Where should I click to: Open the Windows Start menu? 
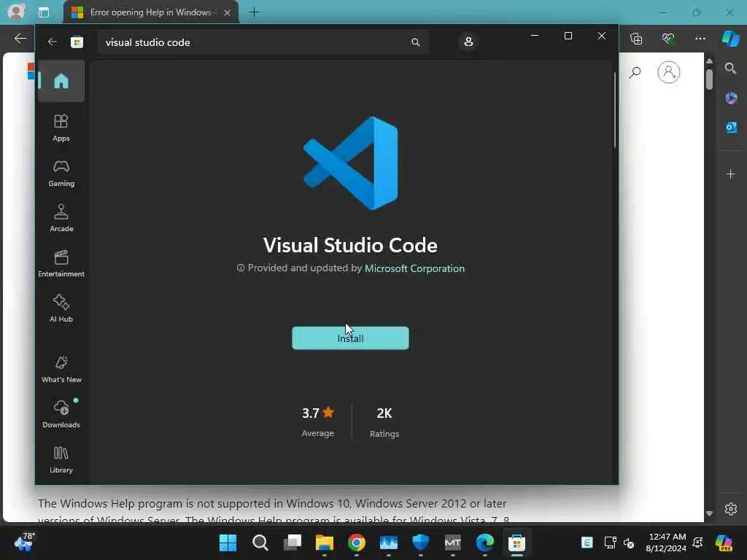click(228, 542)
